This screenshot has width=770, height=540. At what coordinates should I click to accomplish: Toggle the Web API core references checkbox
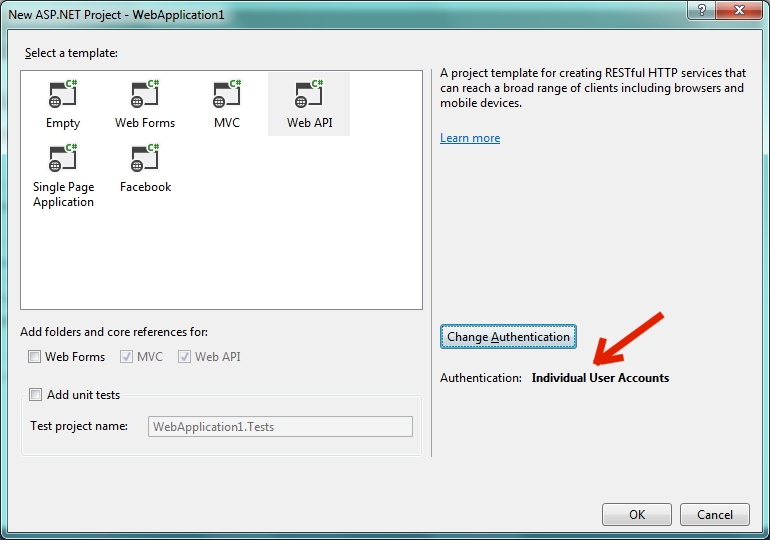pos(184,356)
